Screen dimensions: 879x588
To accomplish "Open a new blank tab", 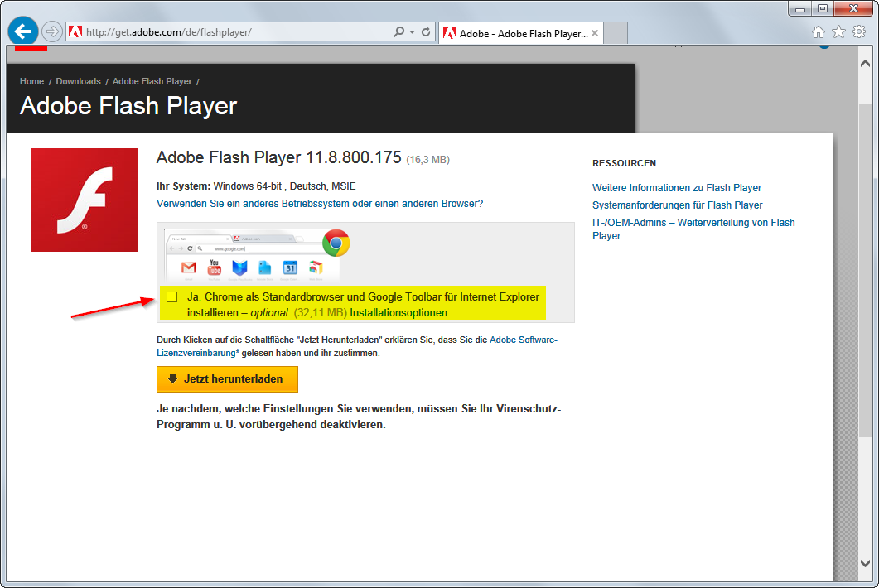I will pyautogui.click(x=616, y=33).
